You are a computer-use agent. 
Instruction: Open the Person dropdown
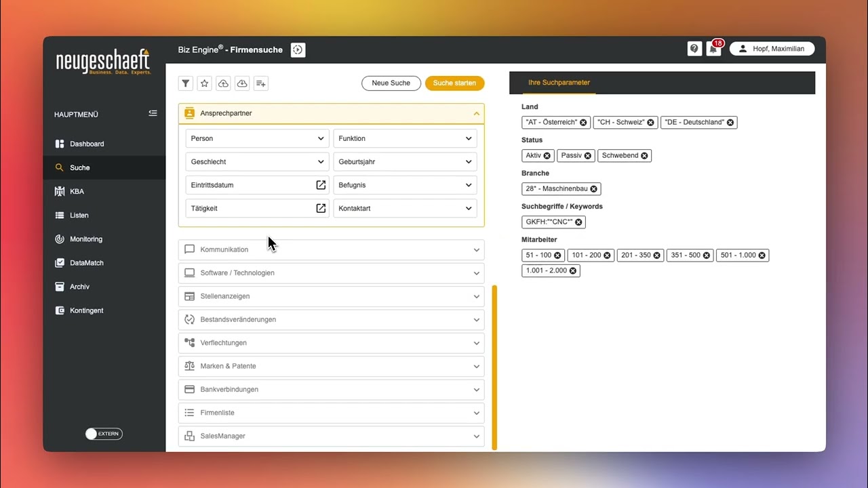(257, 138)
